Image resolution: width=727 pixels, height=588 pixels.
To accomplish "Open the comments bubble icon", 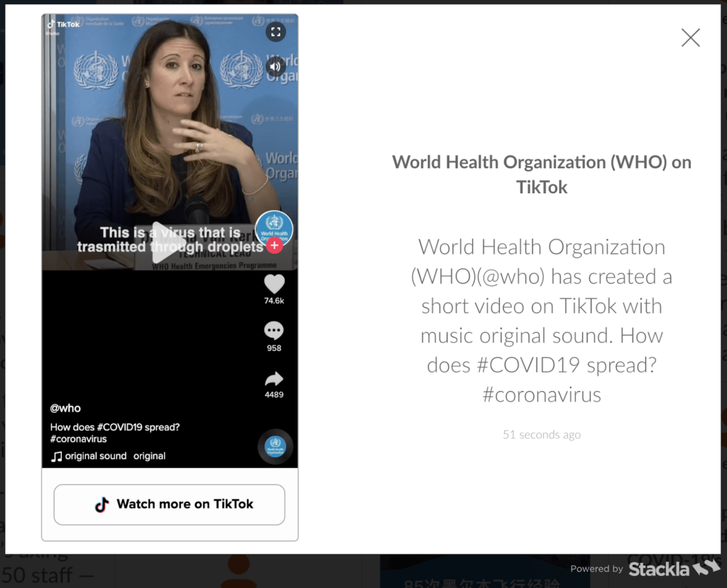I will 273,331.
